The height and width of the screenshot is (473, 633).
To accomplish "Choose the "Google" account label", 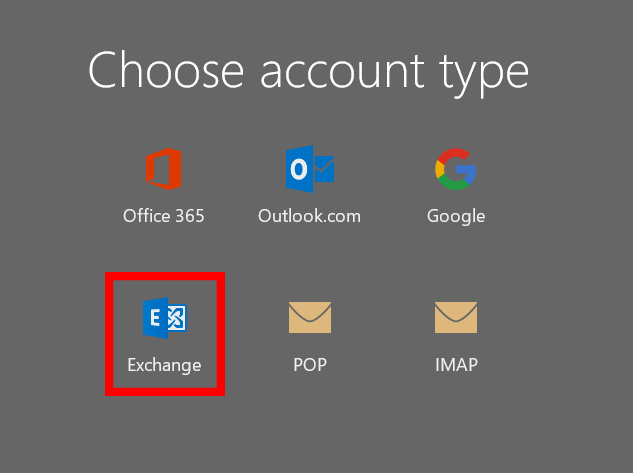I will coord(455,216).
